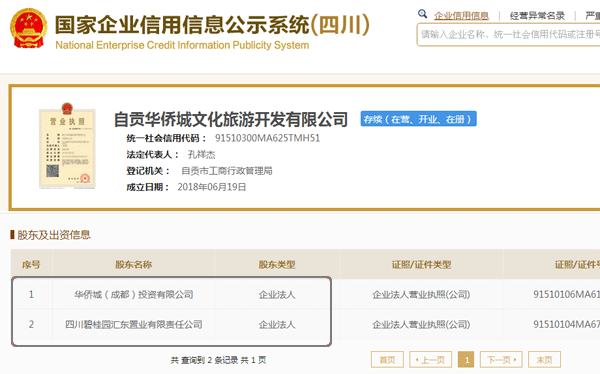Click the national emblem logo

click(x=29, y=29)
